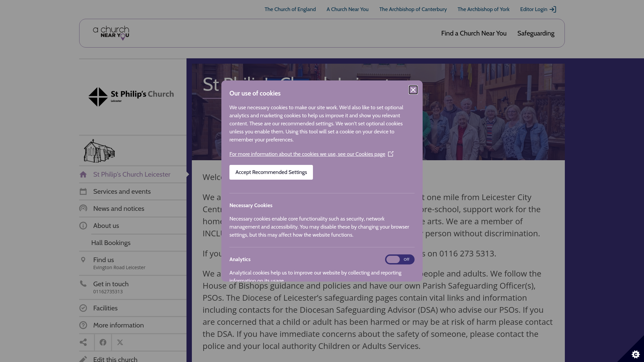644x362 pixels.
Task: Open The Archbishop of Canterbury link
Action: pos(413,9)
